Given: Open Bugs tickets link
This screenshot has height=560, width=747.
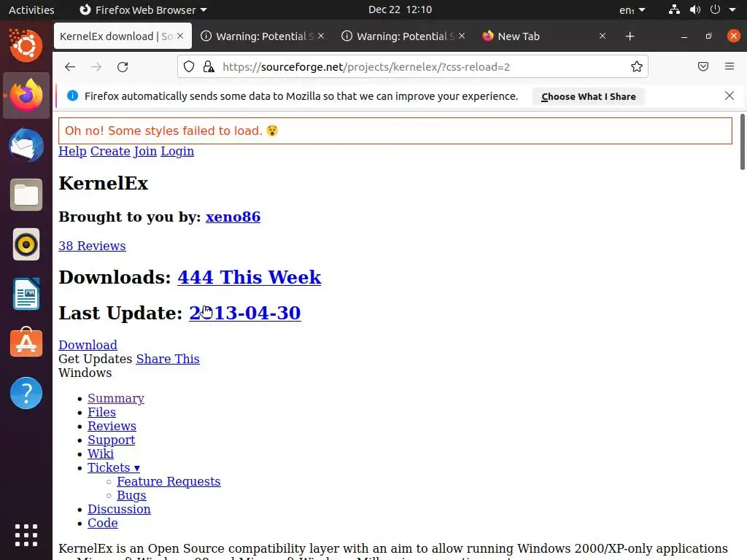Looking at the screenshot, I should tap(131, 495).
